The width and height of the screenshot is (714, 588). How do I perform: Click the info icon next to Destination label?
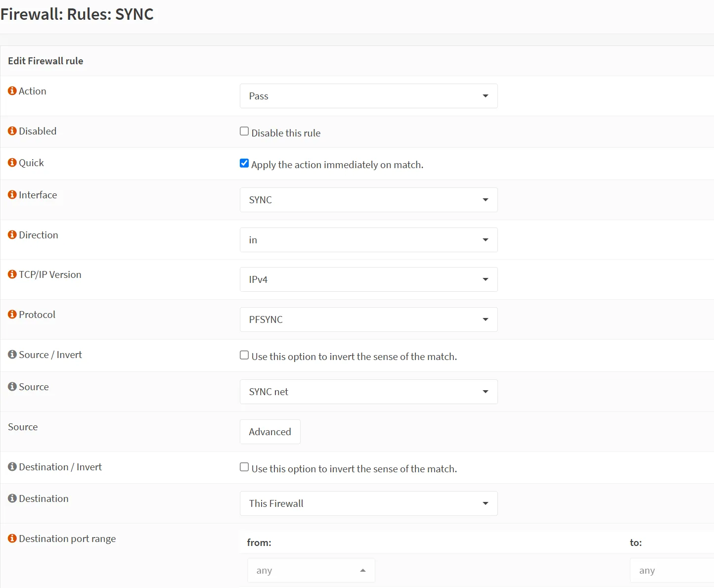click(x=12, y=498)
